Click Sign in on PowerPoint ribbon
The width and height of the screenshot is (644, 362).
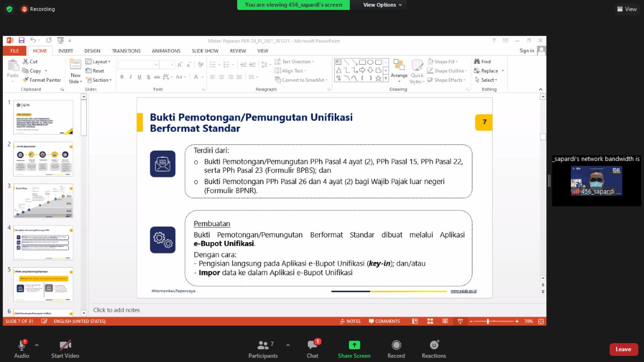(526, 51)
